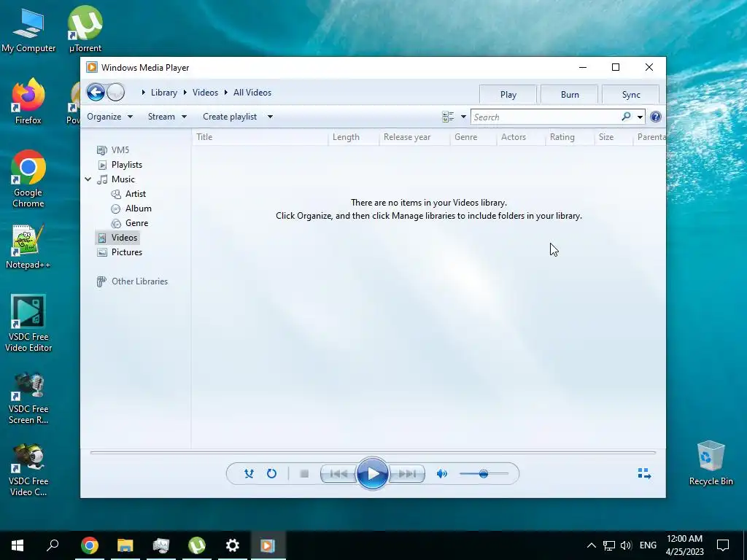
Task: Sort by the Length column header
Action: pos(354,137)
